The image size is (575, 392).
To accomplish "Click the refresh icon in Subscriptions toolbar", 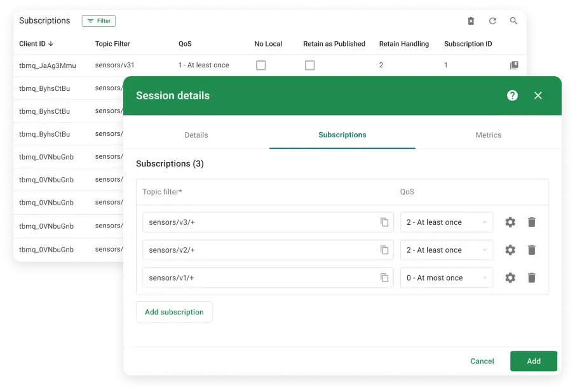I will click(x=492, y=21).
